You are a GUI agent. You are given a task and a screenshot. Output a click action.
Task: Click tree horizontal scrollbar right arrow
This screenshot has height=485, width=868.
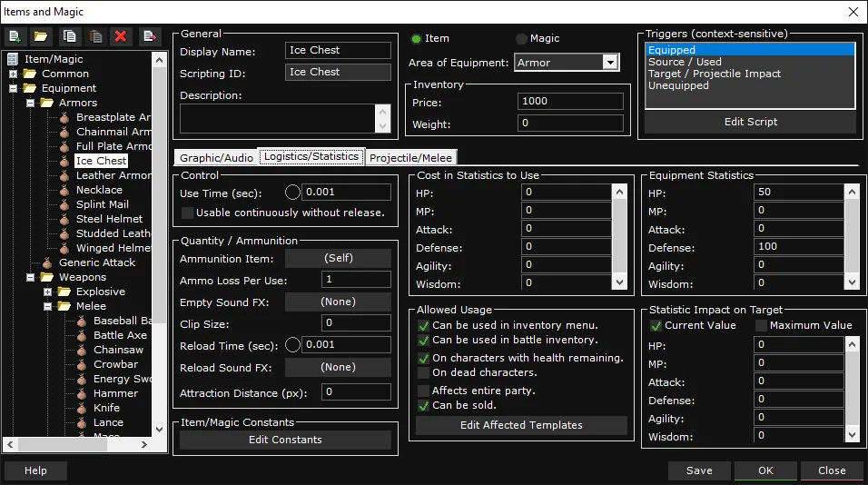click(144, 444)
